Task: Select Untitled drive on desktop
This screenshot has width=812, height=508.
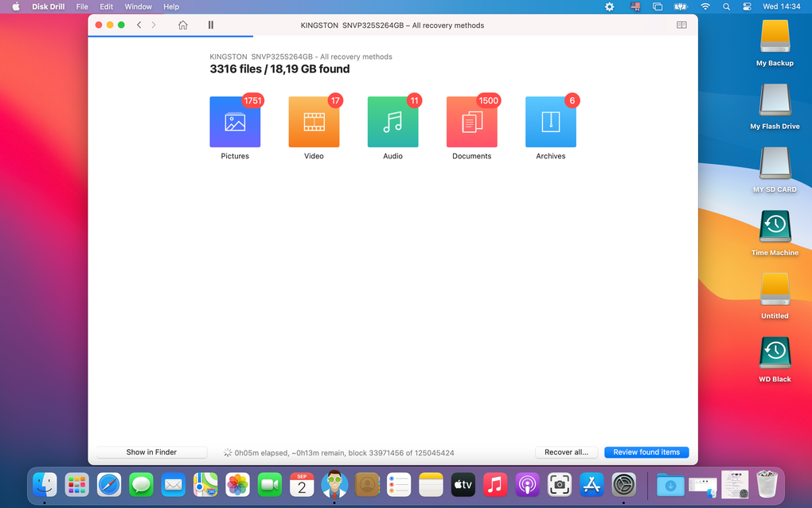Action: (x=775, y=296)
